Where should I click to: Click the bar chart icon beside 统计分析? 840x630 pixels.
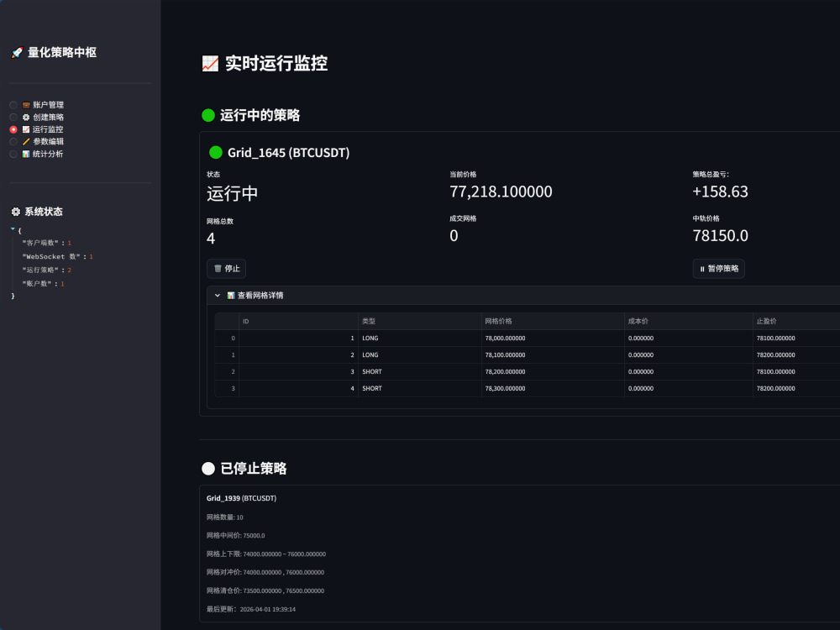point(26,155)
